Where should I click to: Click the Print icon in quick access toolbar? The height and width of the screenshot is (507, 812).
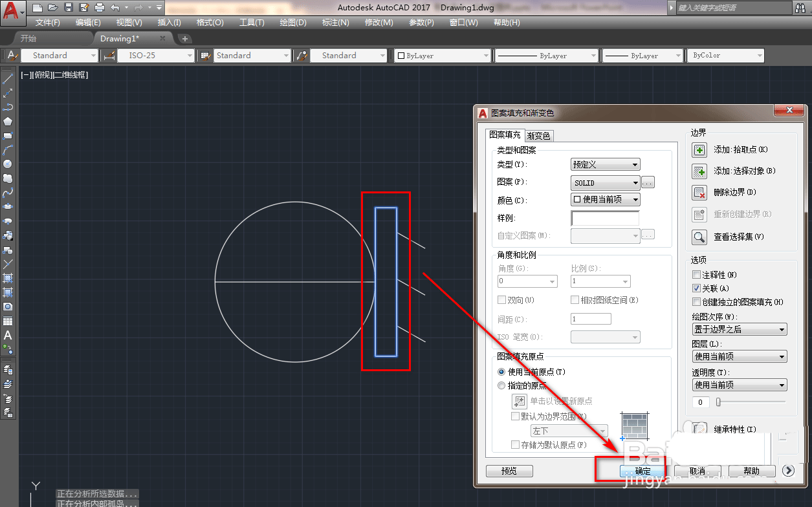click(99, 8)
